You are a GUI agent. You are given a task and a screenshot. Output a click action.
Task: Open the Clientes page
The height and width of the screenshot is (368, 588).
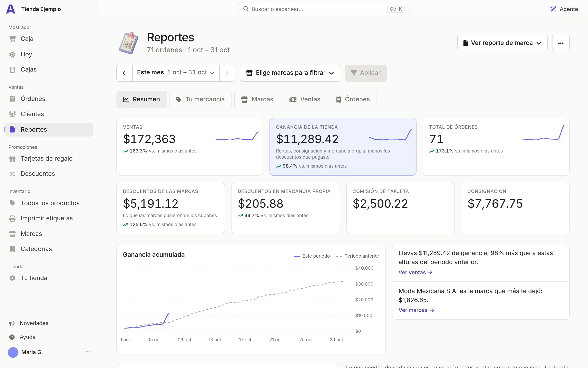point(49,114)
